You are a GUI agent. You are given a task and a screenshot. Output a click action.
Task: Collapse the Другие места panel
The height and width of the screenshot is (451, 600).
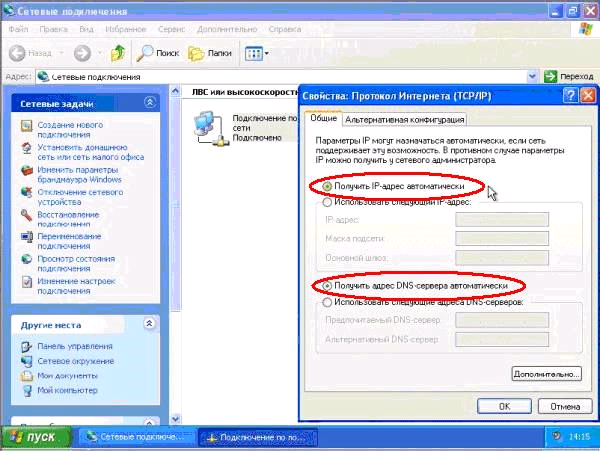(x=149, y=324)
